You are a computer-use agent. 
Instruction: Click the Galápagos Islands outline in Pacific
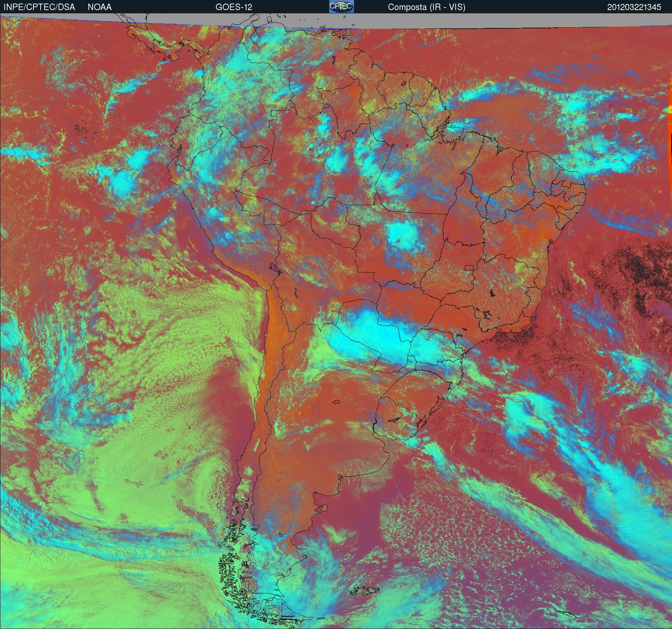point(82,130)
